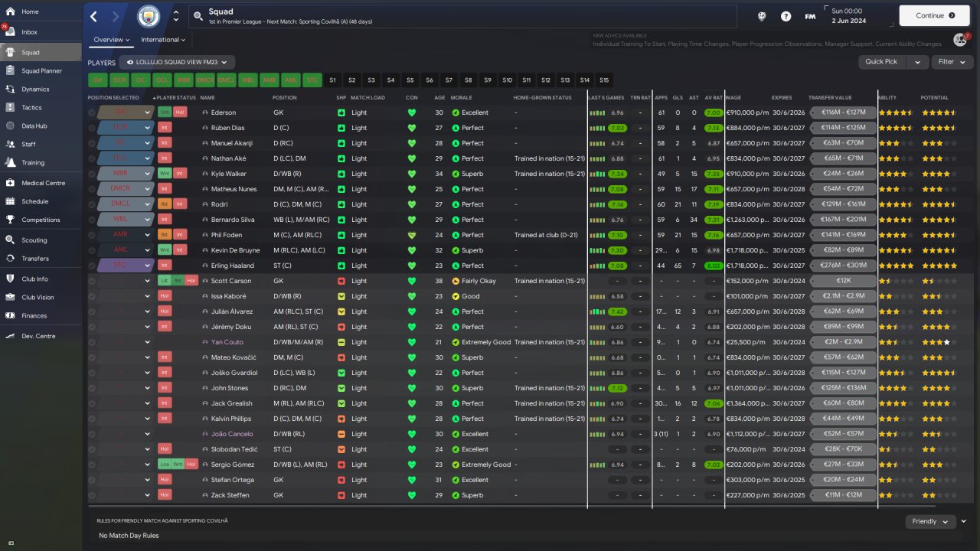This screenshot has width=980, height=551.
Task: Open the Friendly match rules dropdown
Action: click(x=929, y=521)
